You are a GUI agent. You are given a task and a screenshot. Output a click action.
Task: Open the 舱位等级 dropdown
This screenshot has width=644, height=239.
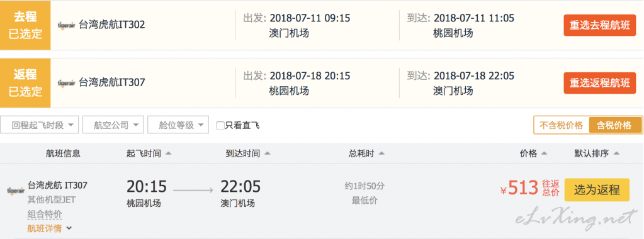point(178,125)
